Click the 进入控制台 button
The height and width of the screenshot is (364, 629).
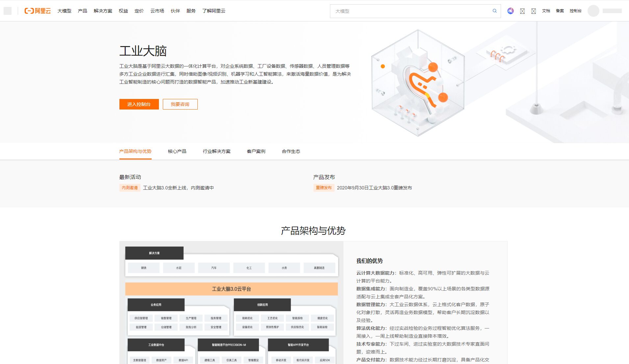click(139, 104)
